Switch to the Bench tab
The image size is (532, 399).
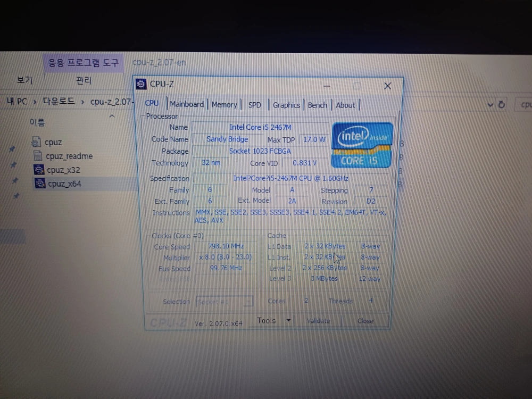(318, 105)
